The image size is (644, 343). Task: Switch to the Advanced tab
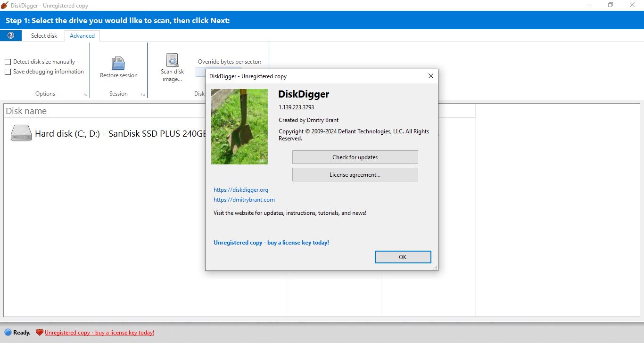[82, 36]
